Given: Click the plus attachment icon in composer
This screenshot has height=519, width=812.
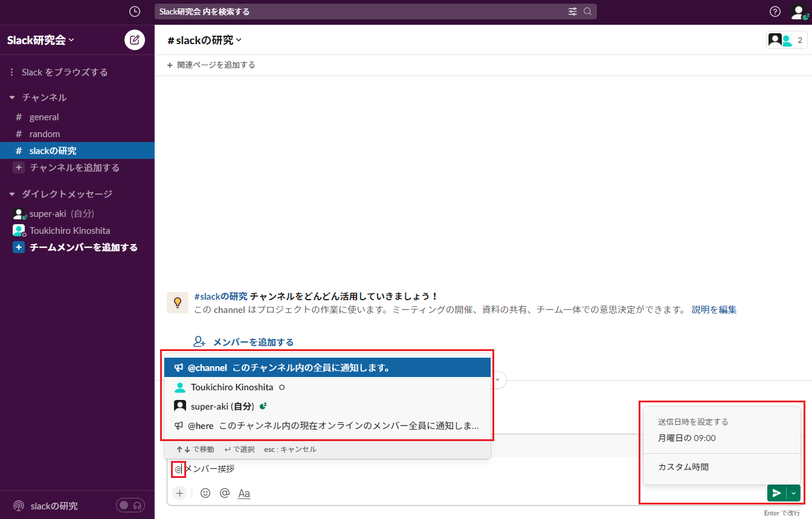Looking at the screenshot, I should 179,493.
